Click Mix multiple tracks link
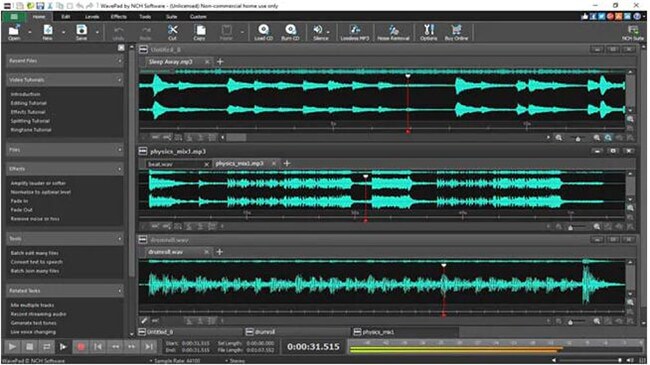The image size is (650, 365). coord(32,305)
